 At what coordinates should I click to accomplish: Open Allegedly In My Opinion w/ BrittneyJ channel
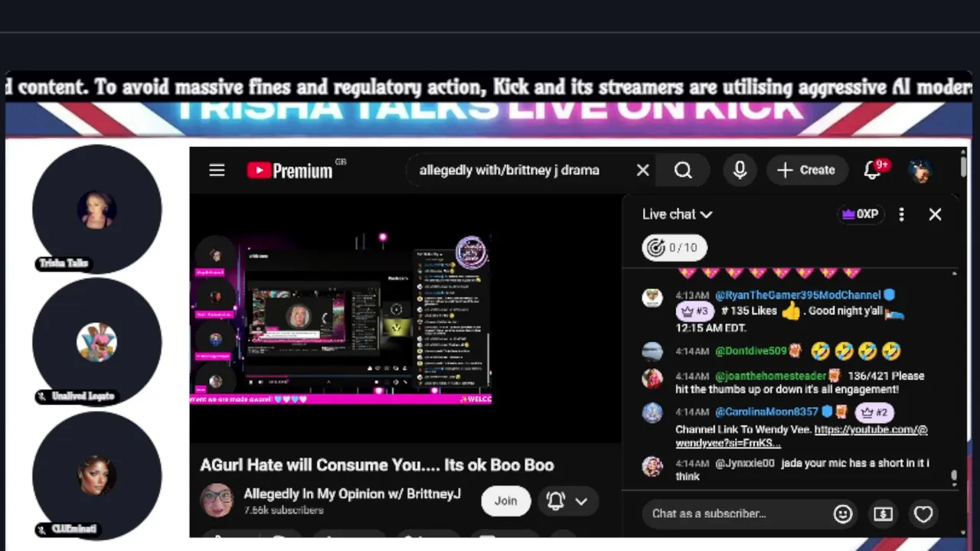pos(352,494)
